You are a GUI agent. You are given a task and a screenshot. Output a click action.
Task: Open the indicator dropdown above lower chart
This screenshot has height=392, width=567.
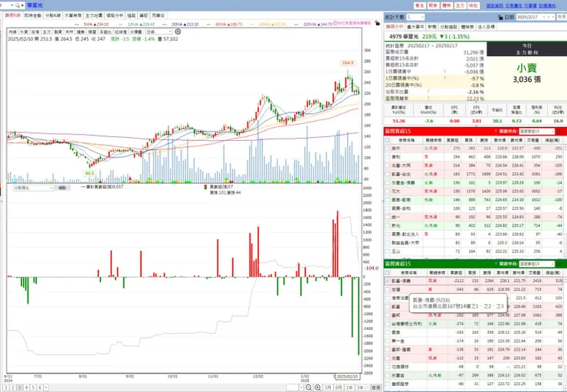coord(33,188)
